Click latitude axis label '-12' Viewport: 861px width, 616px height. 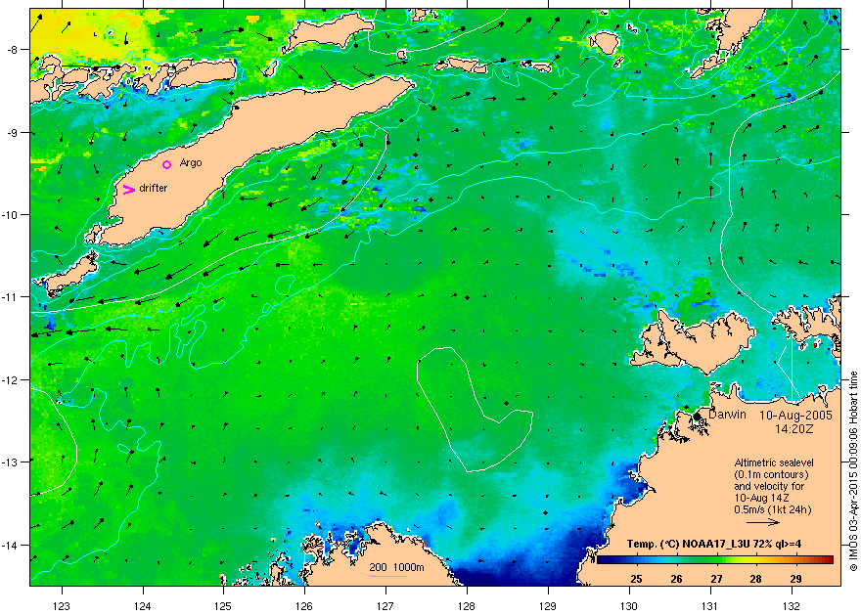(x=10, y=380)
